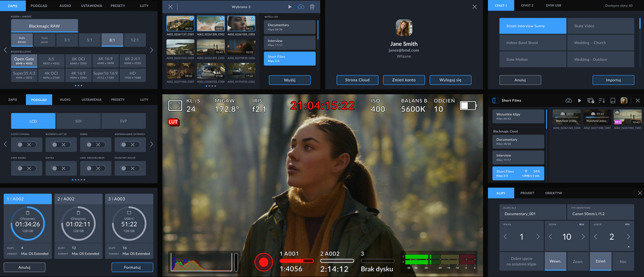
Task: Increase scene number with Scena right arrow
Action: pos(583,237)
